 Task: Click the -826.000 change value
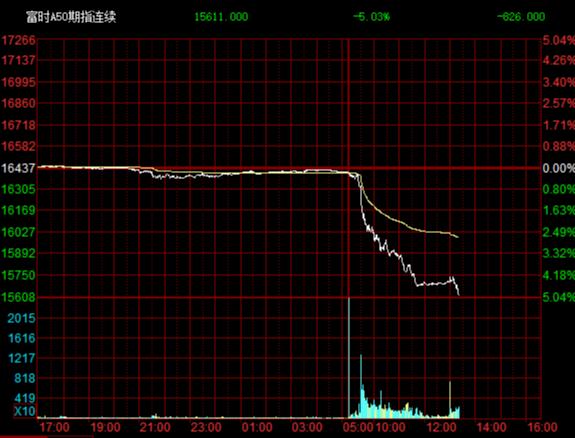pos(521,17)
